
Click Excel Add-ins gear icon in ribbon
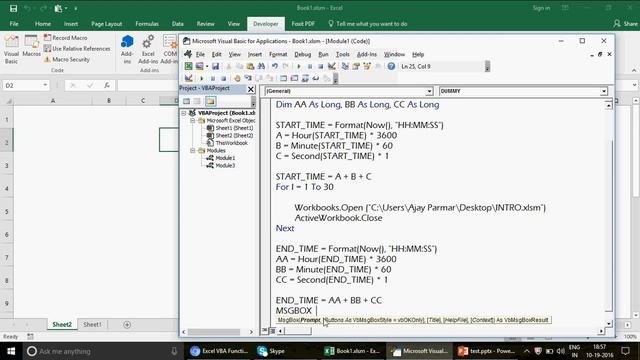coord(148,49)
